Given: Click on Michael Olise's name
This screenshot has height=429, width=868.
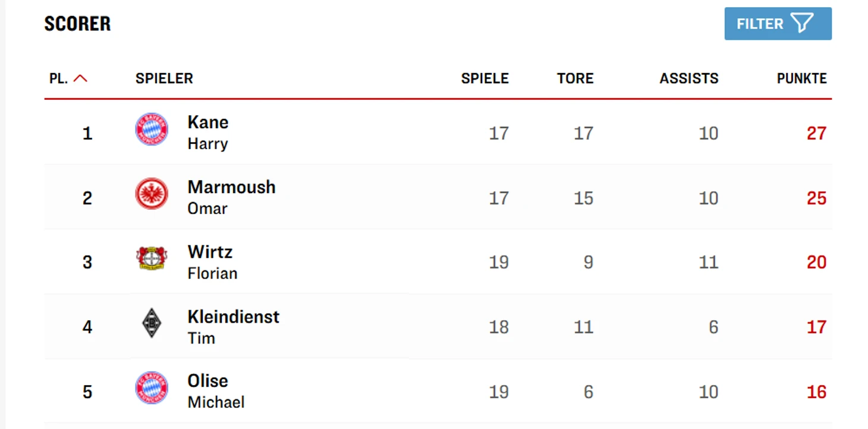Looking at the screenshot, I should click(x=215, y=391).
